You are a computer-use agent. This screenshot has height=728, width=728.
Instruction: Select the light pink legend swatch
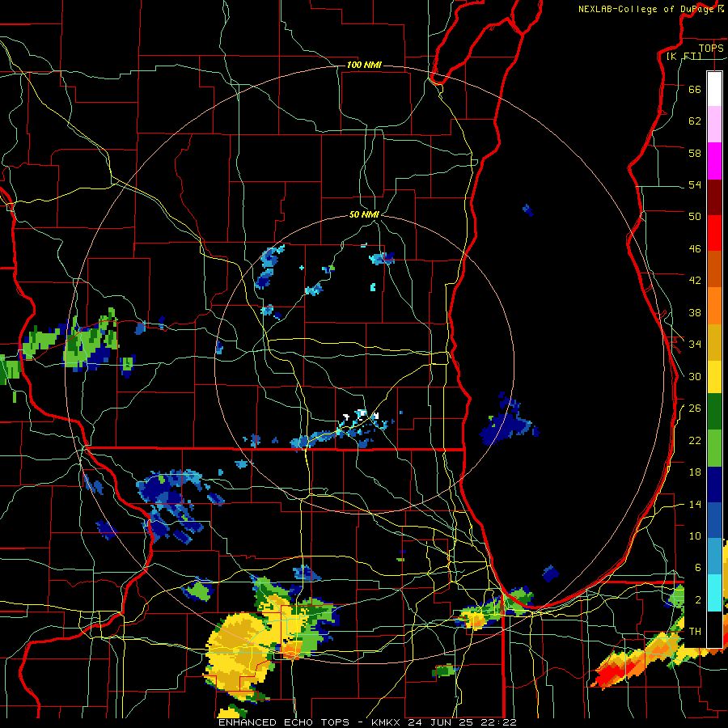(714, 125)
